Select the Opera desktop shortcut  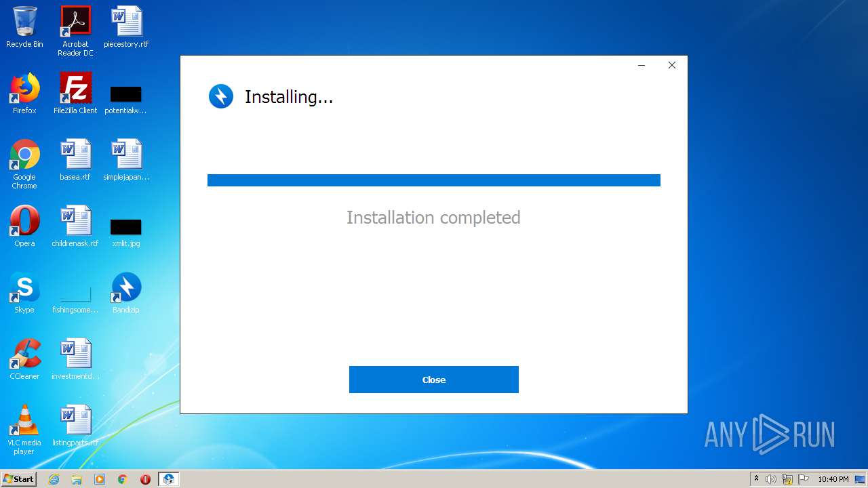click(24, 226)
